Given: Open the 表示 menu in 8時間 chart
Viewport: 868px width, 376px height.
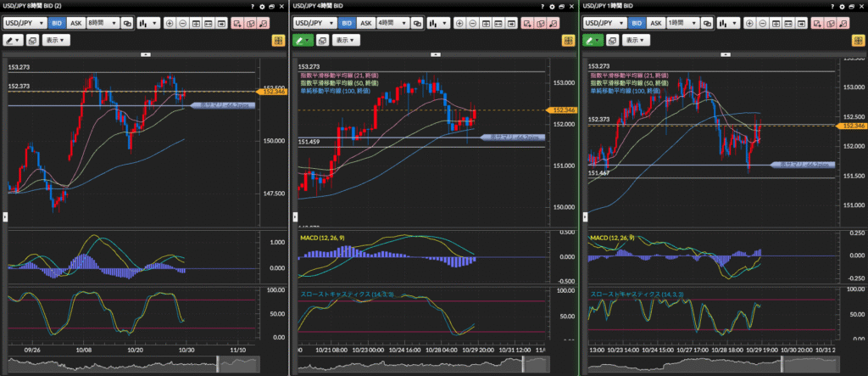Looking at the screenshot, I should [56, 40].
